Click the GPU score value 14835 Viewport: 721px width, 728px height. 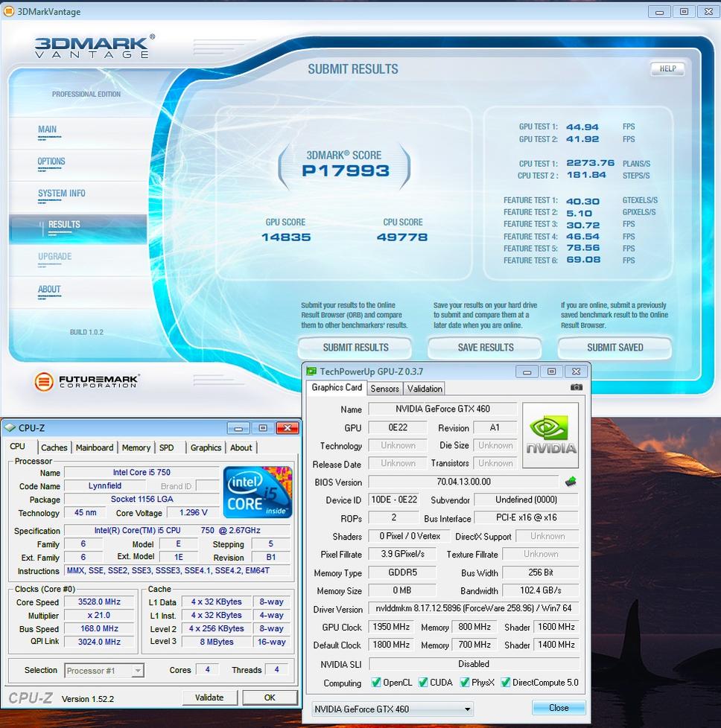coord(286,237)
